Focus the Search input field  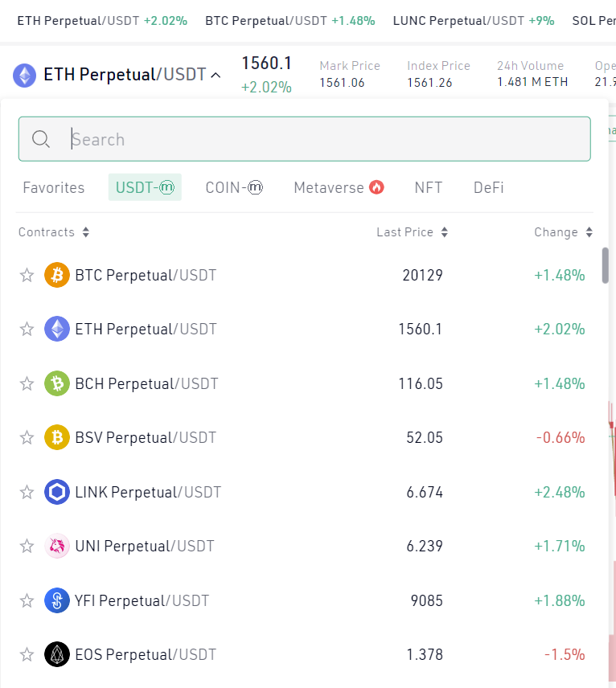click(322, 139)
